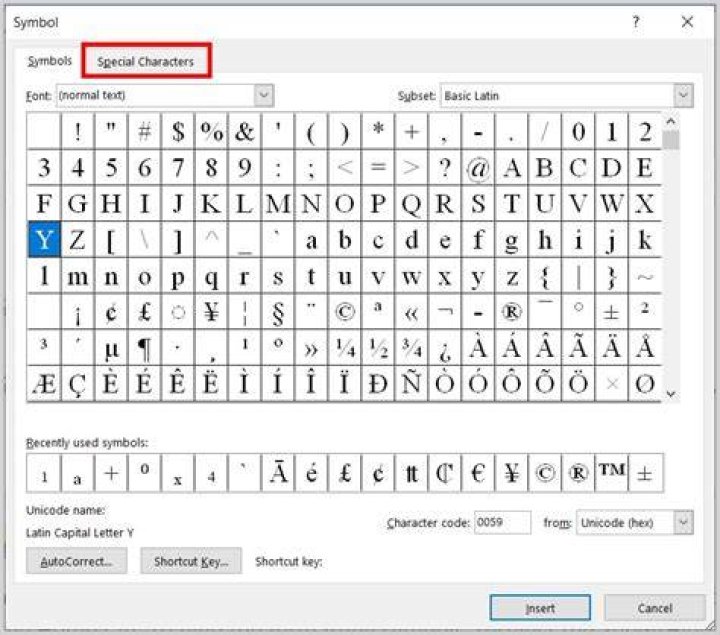The height and width of the screenshot is (635, 720).
Task: Select the right guillemet » symbol
Action: 311,348
